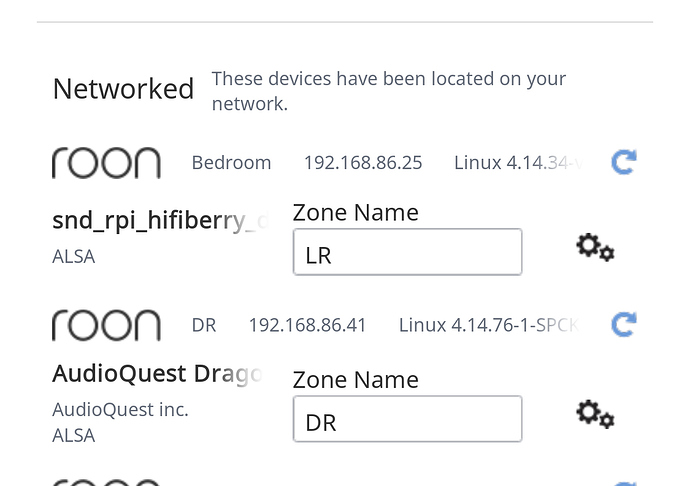The width and height of the screenshot is (690, 486).
Task: Click the Linux 4.14.76-1 version text
Action: tap(488, 325)
